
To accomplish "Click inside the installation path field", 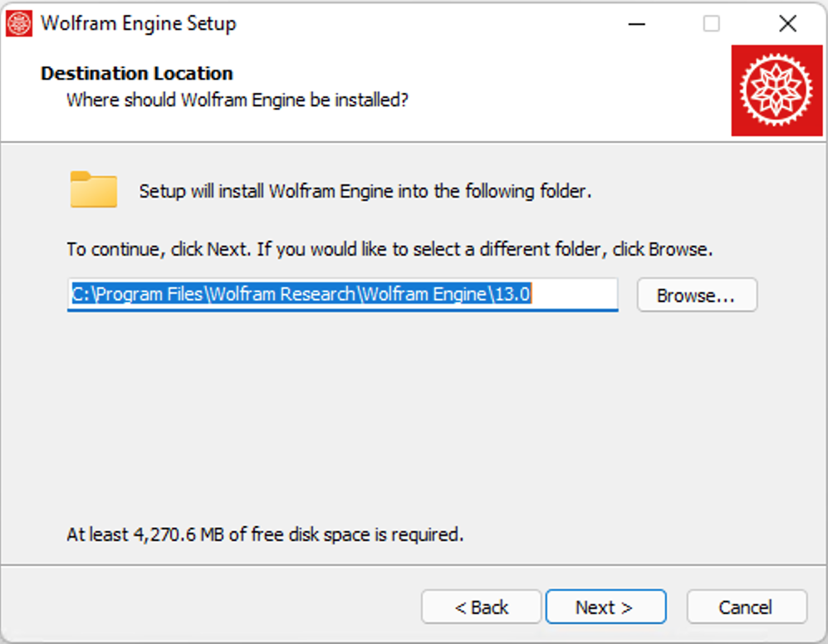I will tap(342, 295).
